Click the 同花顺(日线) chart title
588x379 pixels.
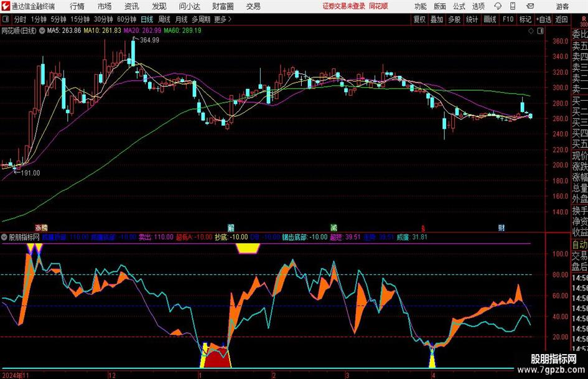point(19,30)
